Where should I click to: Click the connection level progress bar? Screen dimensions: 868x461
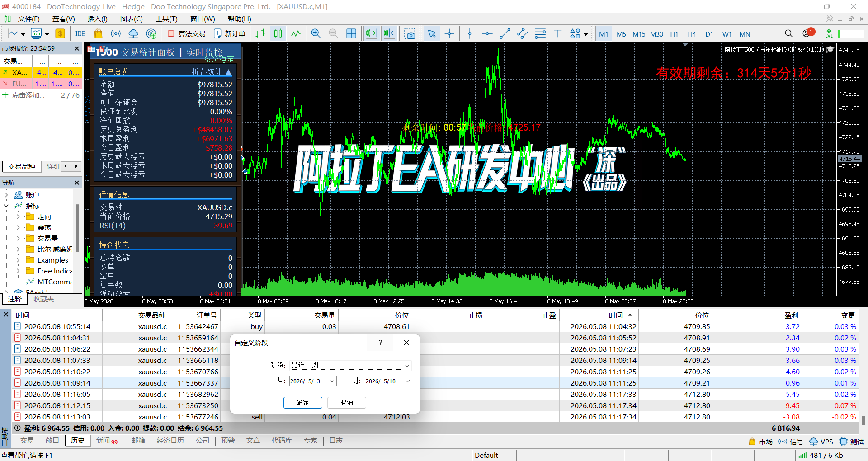coord(851,34)
